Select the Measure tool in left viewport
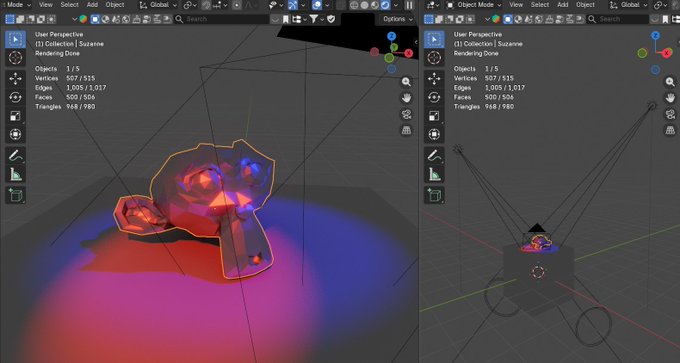680x363 pixels. pyautogui.click(x=15, y=174)
